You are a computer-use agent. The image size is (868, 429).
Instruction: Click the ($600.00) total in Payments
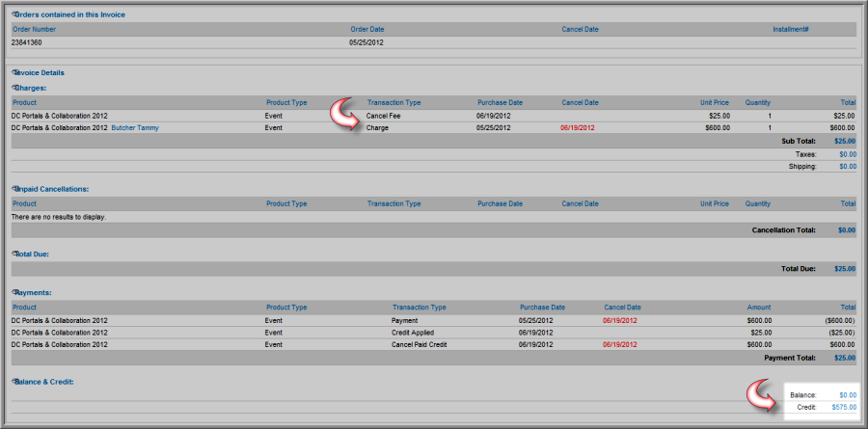(840, 320)
